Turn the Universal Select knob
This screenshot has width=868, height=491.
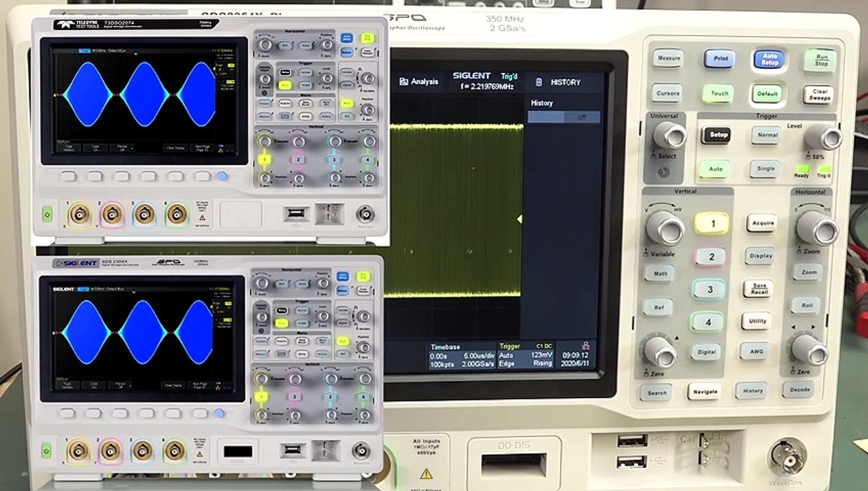(669, 134)
